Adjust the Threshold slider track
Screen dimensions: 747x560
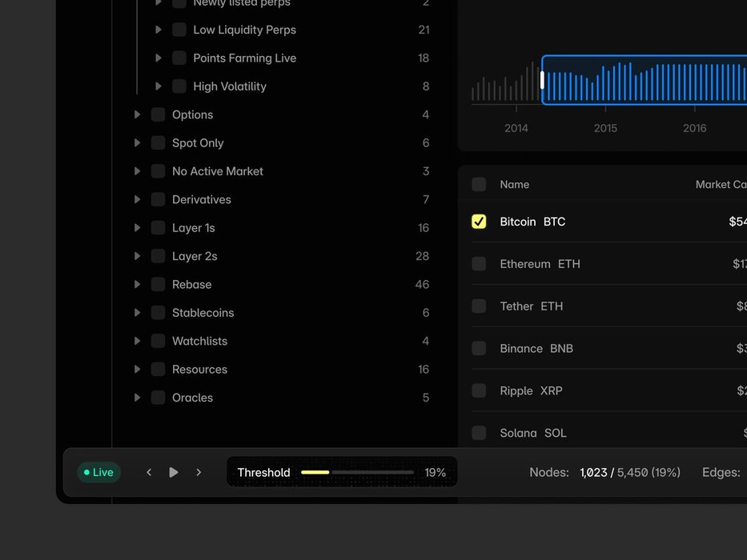point(357,473)
